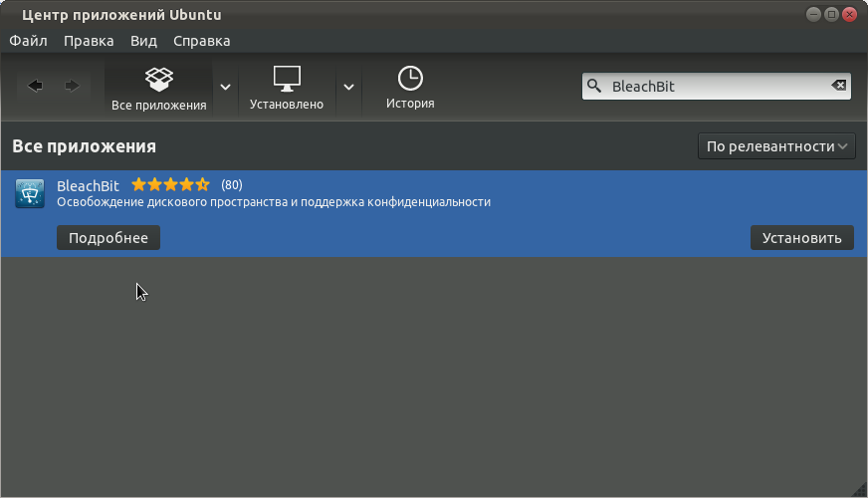Install BleachBit with Установить button
868x498 pixels.
pyautogui.click(x=802, y=238)
